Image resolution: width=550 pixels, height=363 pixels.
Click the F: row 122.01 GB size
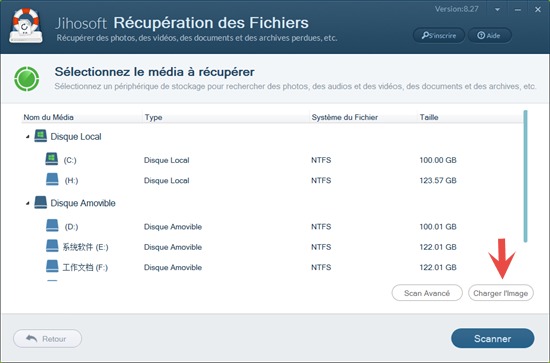coord(438,268)
